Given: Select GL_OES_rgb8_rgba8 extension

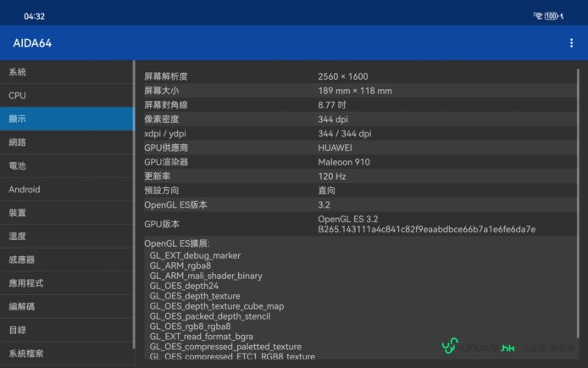Looking at the screenshot, I should point(190,326).
